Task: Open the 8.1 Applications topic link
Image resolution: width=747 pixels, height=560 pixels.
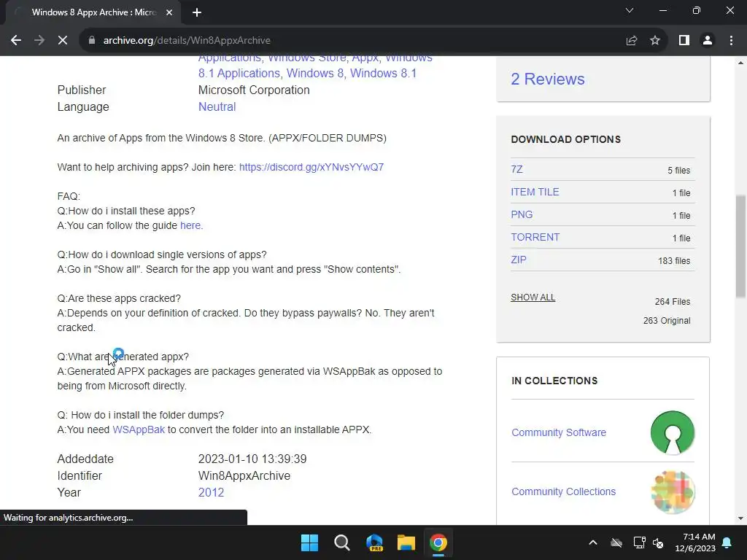Action: (x=239, y=74)
